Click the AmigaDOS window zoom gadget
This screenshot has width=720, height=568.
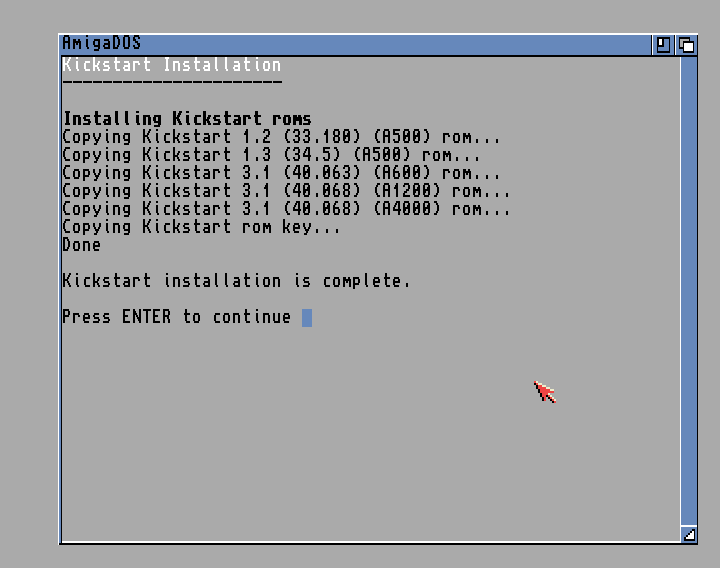pos(663,45)
